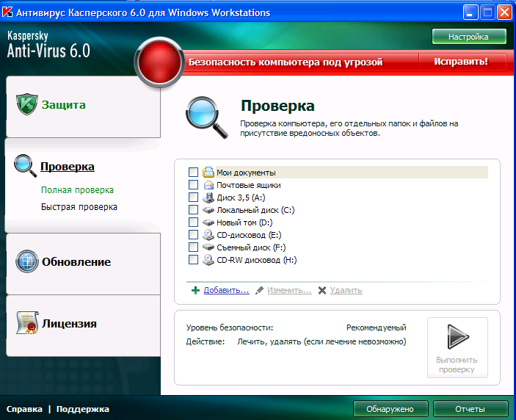Click the Изменить... link
The height and width of the screenshot is (420, 516).
pos(289,290)
